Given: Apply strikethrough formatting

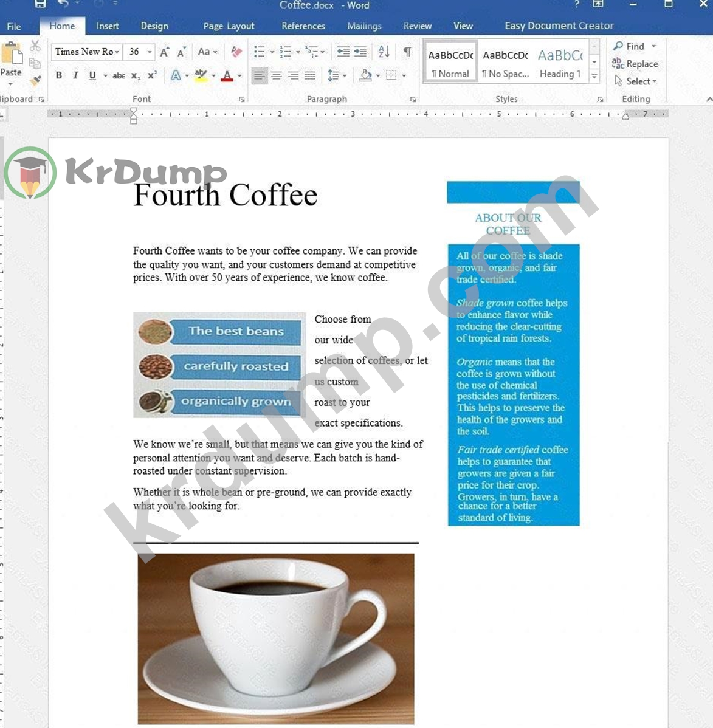Looking at the screenshot, I should 119,76.
